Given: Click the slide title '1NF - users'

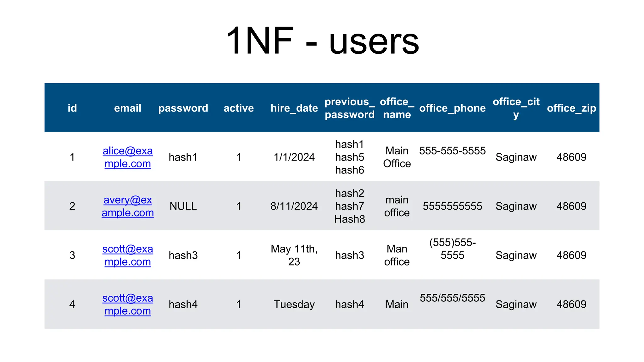Looking at the screenshot, I should click(322, 41).
